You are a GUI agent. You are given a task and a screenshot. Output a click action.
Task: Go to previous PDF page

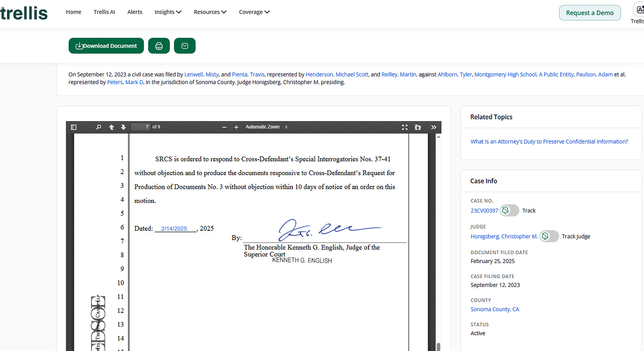coord(111,127)
